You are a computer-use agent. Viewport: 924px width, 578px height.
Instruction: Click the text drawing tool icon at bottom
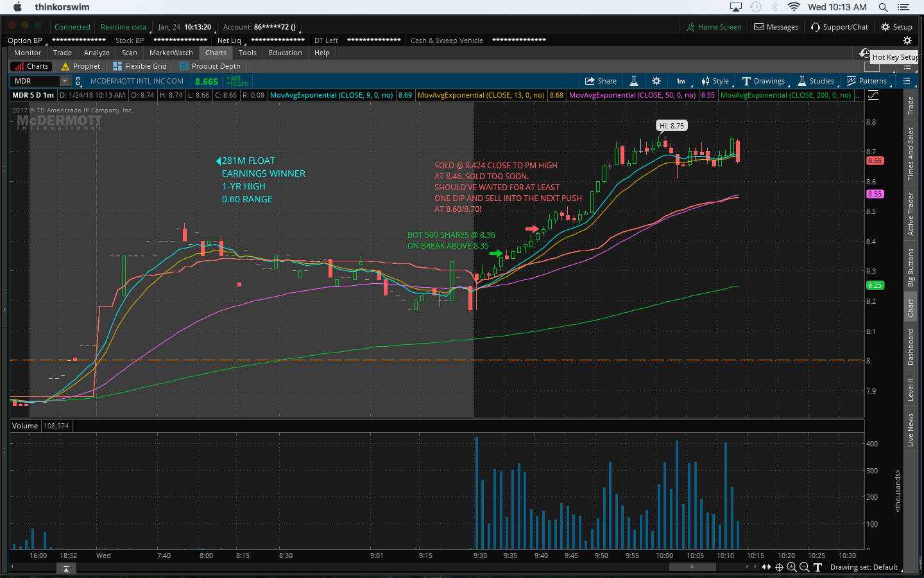(817, 567)
